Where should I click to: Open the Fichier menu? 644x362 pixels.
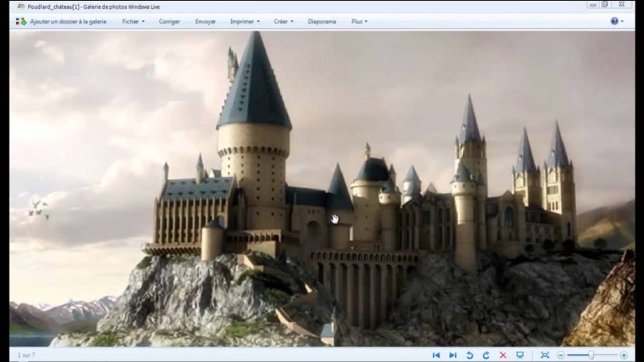[133, 22]
